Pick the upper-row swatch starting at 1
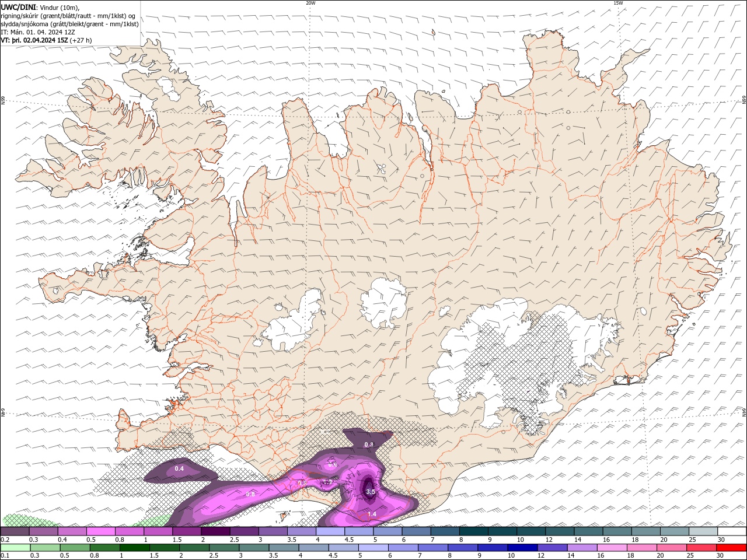 click(158, 531)
